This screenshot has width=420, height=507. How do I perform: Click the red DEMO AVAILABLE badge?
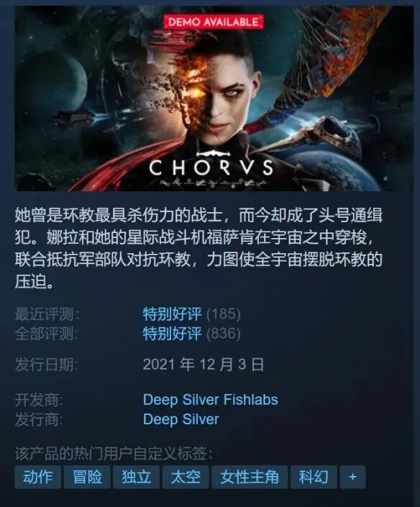(x=214, y=22)
